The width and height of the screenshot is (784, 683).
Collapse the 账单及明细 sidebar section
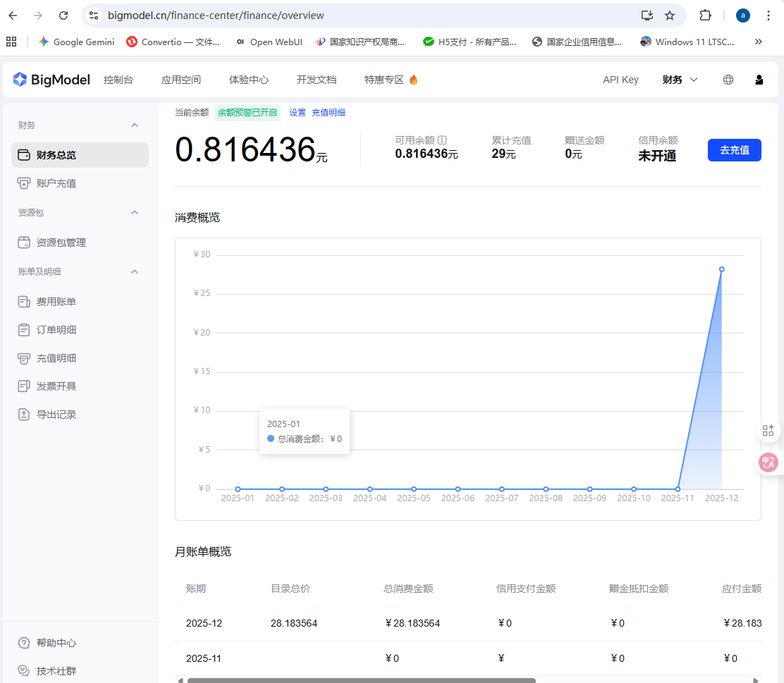[135, 271]
